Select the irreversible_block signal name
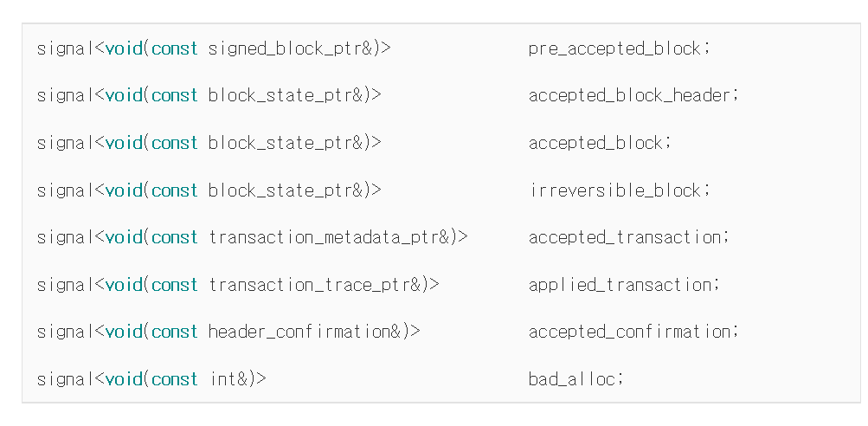Viewport: 868px width, 426px height. pos(615,190)
